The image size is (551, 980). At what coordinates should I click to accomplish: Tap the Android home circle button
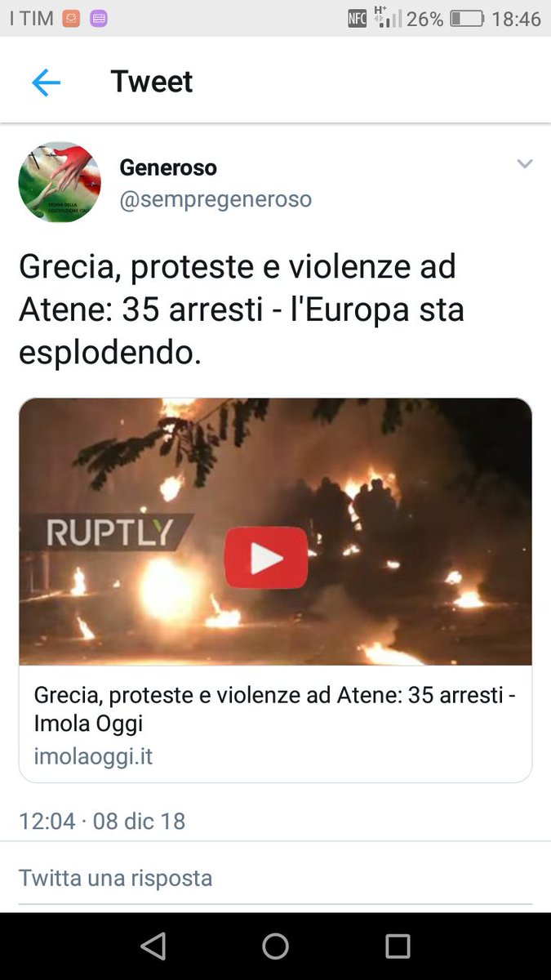point(275,946)
